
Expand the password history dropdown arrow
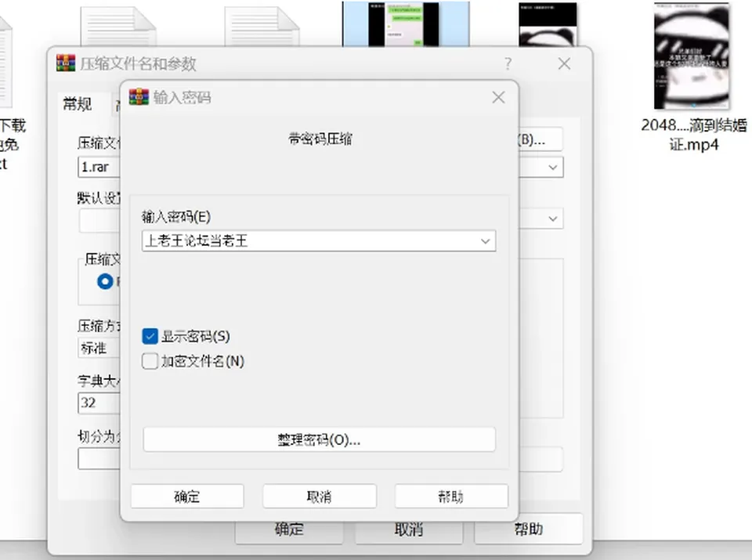(x=486, y=240)
